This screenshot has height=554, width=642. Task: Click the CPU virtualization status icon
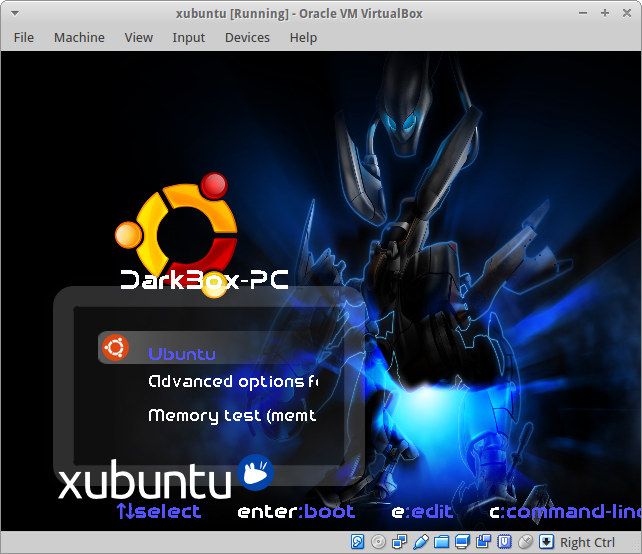[504, 542]
